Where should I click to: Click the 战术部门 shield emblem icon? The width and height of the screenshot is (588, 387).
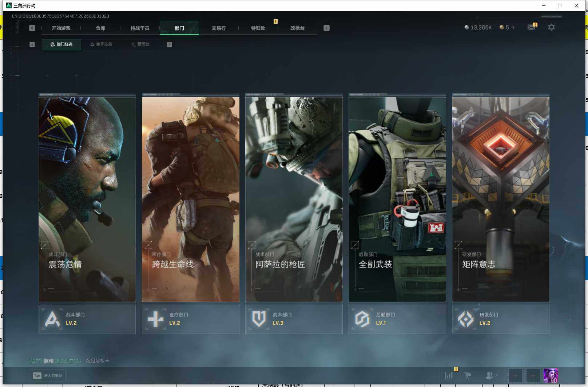259,319
